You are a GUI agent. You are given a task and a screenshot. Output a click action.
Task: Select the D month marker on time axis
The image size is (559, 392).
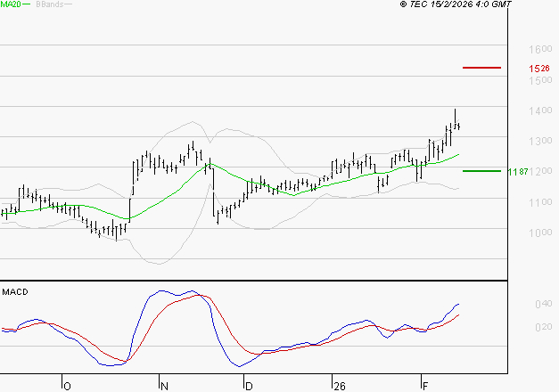point(250,386)
